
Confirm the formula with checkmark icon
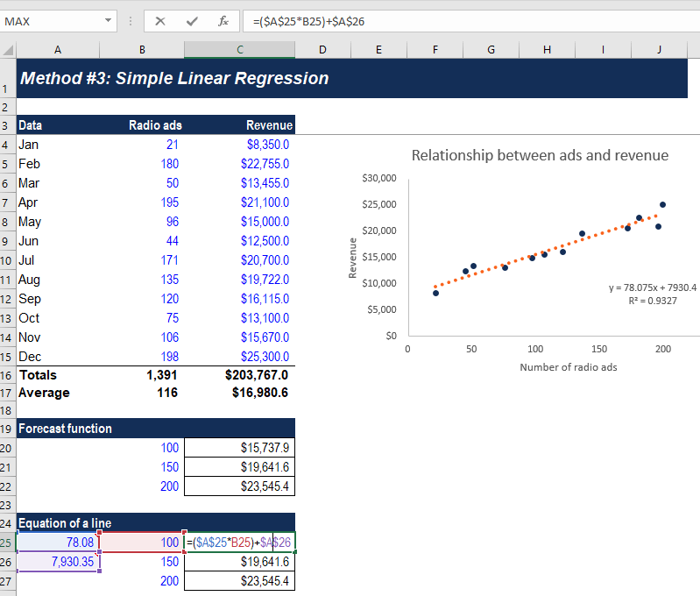pos(192,21)
